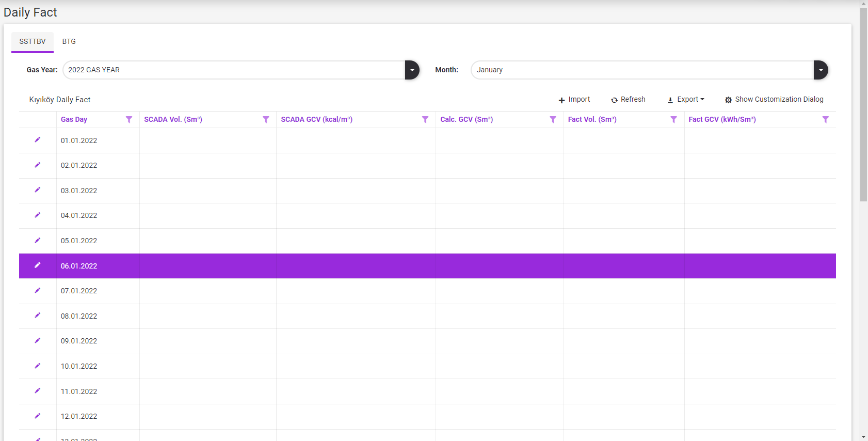Filter the Fact GCV column
Image resolution: width=868 pixels, height=441 pixels.
825,120
